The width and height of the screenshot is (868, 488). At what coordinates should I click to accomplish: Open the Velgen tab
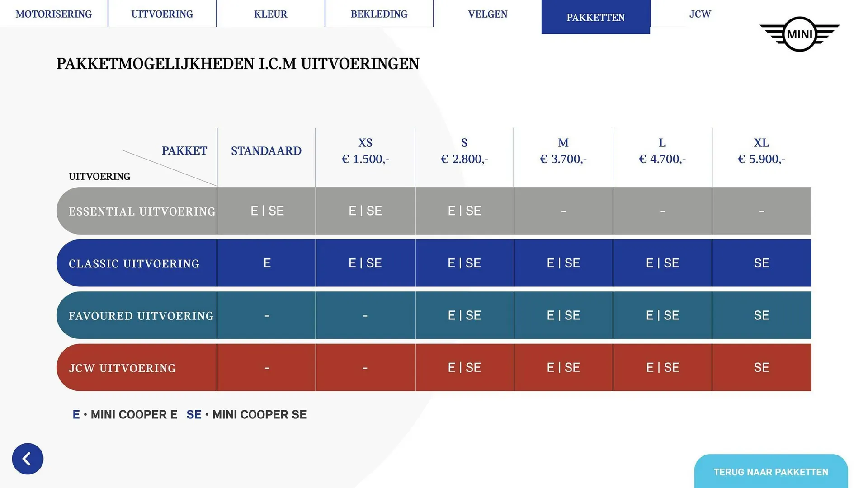[487, 14]
